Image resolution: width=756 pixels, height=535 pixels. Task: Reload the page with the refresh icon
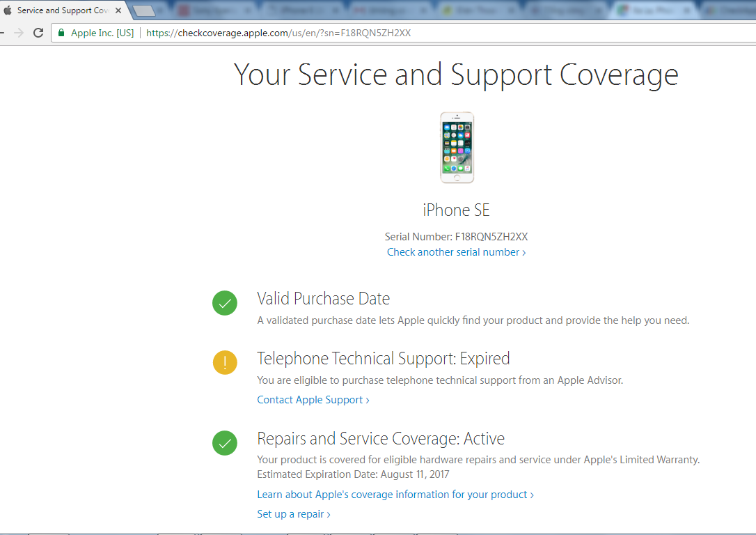pos(38,33)
